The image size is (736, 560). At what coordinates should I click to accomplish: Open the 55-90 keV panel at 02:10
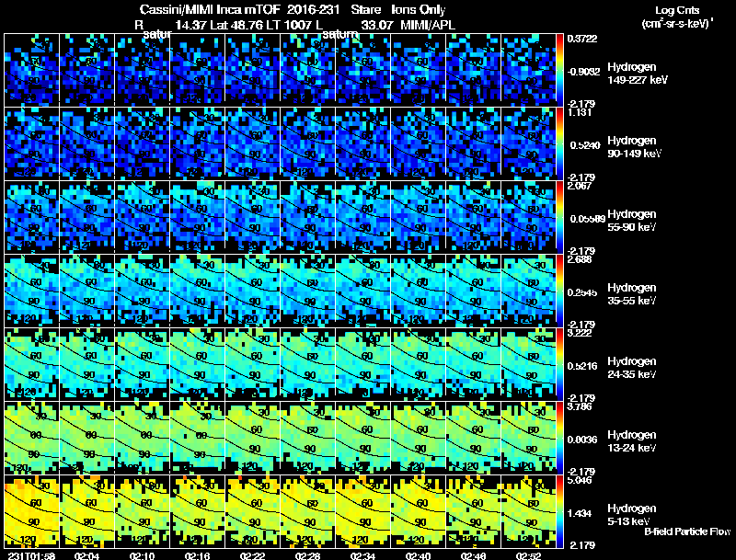[143, 217]
